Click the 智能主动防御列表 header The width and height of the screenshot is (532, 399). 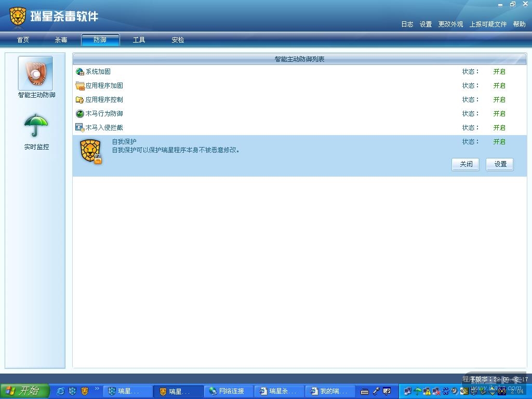300,59
